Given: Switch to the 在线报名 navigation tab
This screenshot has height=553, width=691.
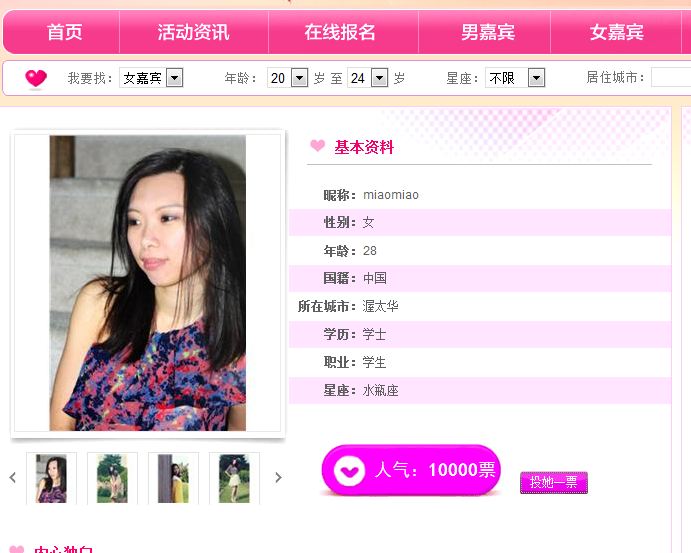Looking at the screenshot, I should (340, 33).
